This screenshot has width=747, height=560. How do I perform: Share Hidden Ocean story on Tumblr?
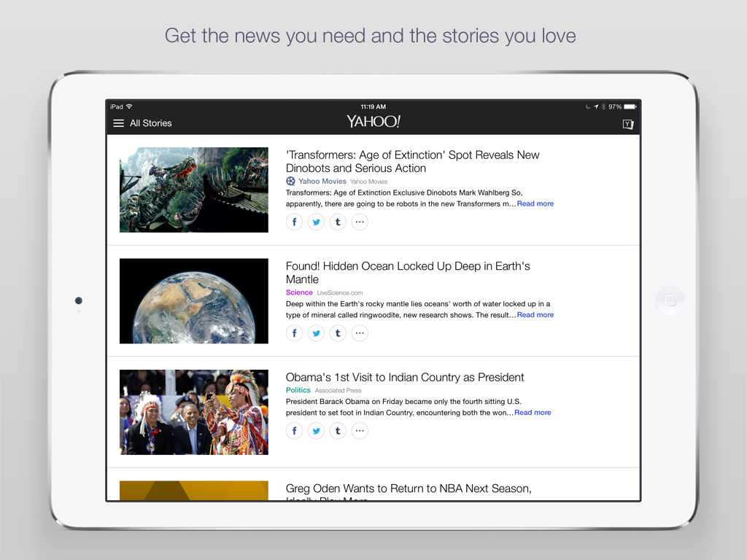[338, 333]
